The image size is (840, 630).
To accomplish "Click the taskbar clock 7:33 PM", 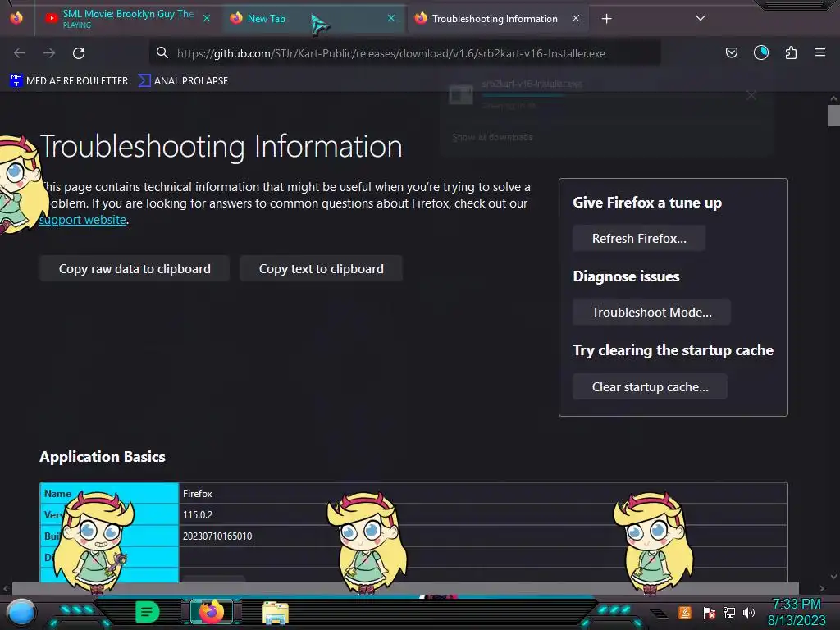I will [x=797, y=604].
